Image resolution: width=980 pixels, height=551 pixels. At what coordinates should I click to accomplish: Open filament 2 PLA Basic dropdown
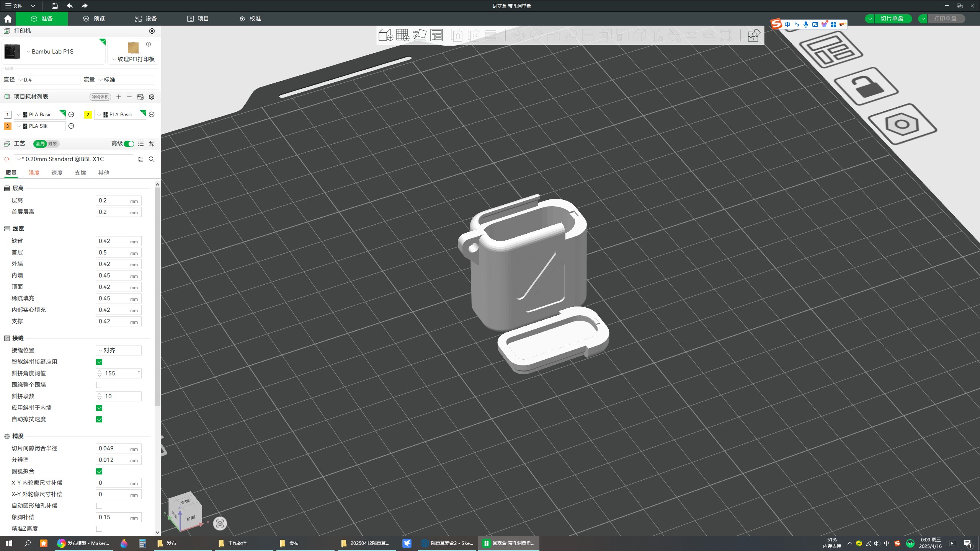120,114
